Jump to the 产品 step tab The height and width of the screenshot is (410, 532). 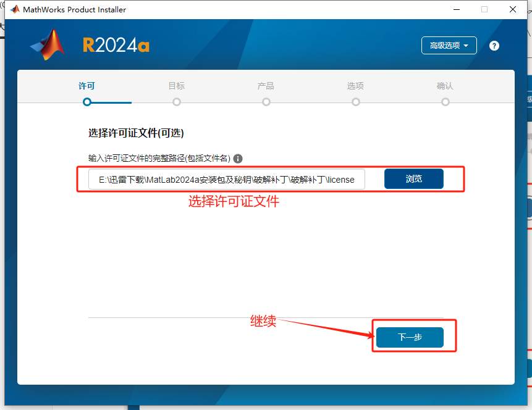tap(266, 86)
